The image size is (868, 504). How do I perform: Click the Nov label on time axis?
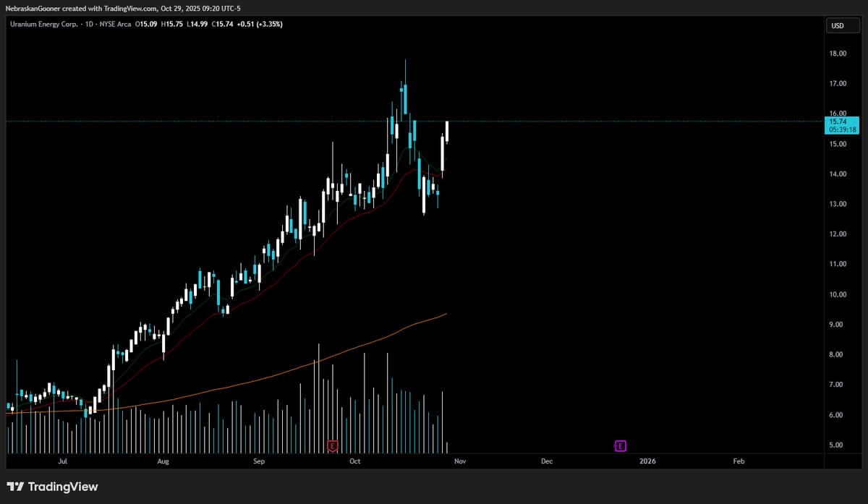[x=460, y=461]
